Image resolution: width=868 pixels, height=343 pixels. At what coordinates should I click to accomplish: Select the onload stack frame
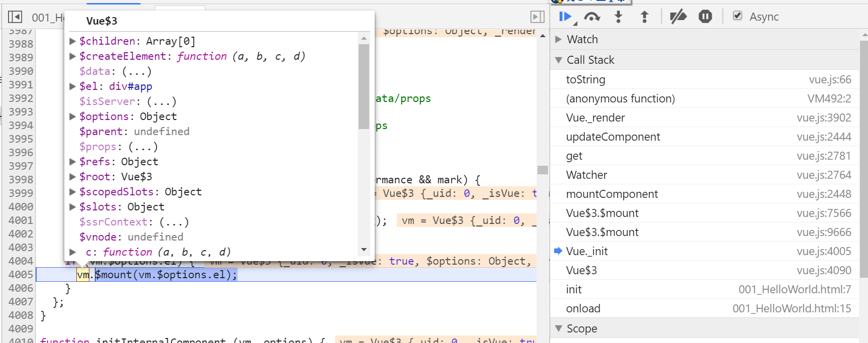tap(705, 308)
